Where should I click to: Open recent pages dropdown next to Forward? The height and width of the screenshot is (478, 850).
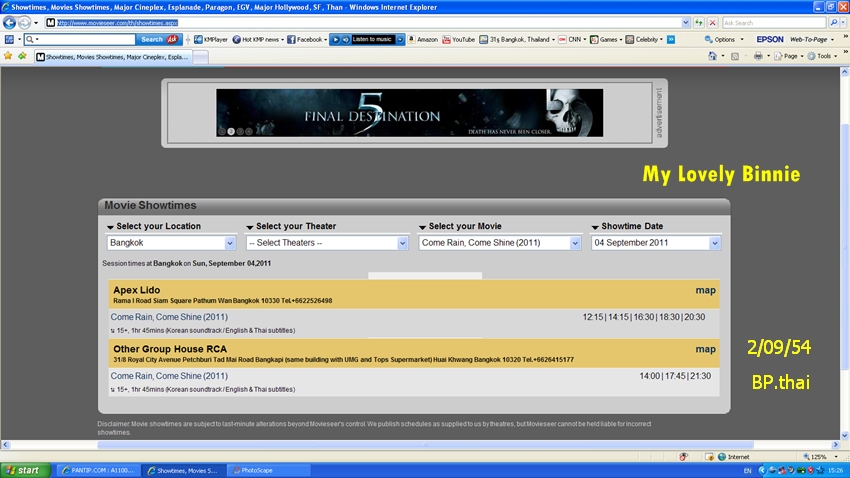coord(36,23)
